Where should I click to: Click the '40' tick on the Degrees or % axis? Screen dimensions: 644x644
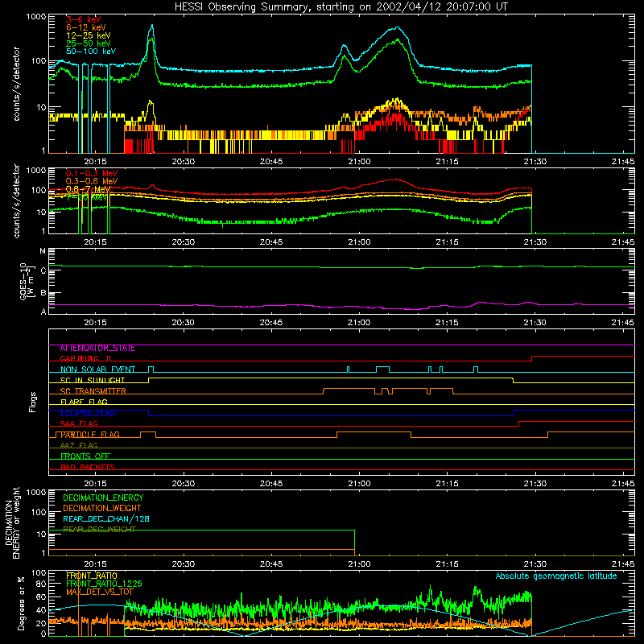[41, 610]
